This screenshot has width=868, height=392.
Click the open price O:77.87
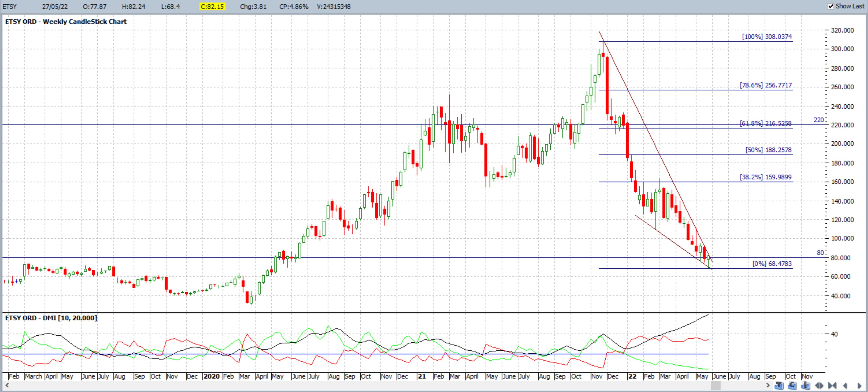click(x=95, y=6)
